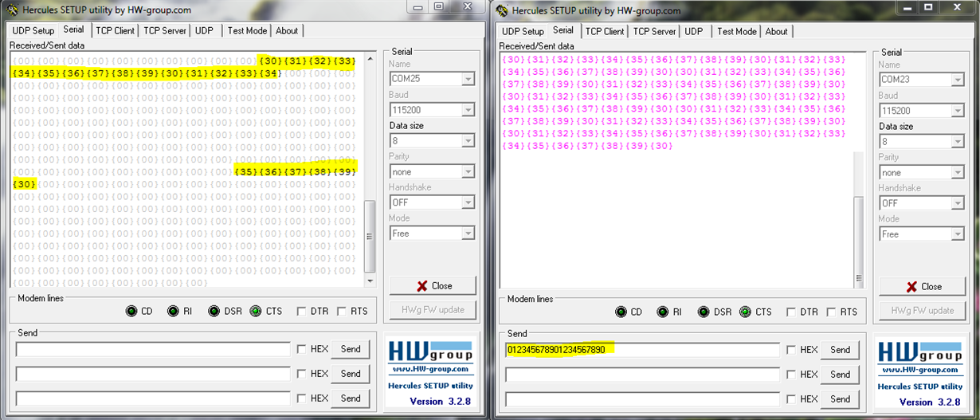Click www.HW-group.com link in right window
The width and height of the screenshot is (980, 420).
tap(920, 370)
